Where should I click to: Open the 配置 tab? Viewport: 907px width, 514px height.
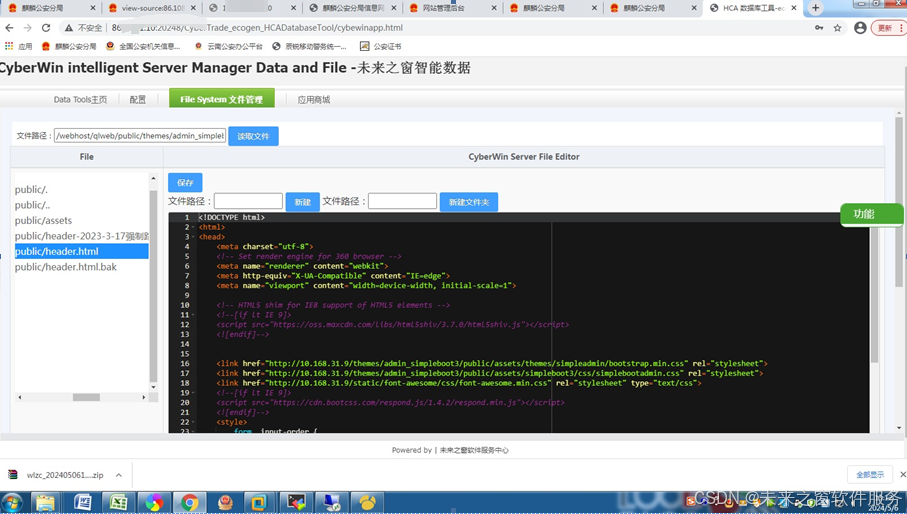[x=138, y=99]
